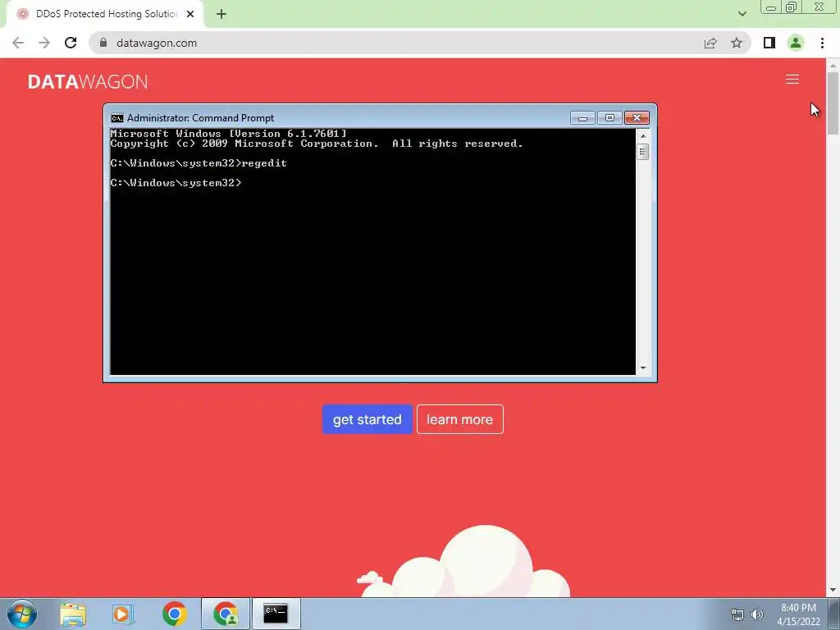Open Chrome profile avatar
The height and width of the screenshot is (630, 840).
[796, 43]
